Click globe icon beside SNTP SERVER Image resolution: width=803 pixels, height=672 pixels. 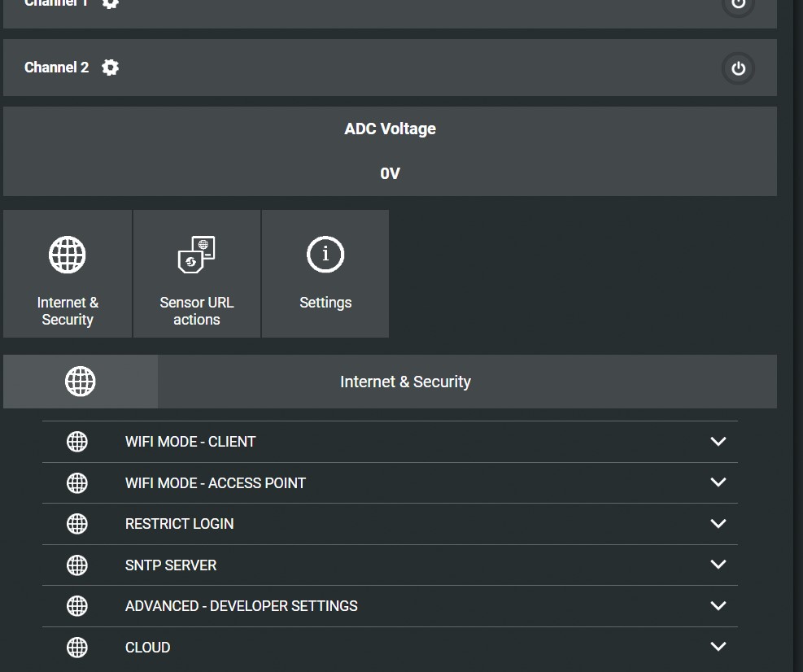(77, 565)
